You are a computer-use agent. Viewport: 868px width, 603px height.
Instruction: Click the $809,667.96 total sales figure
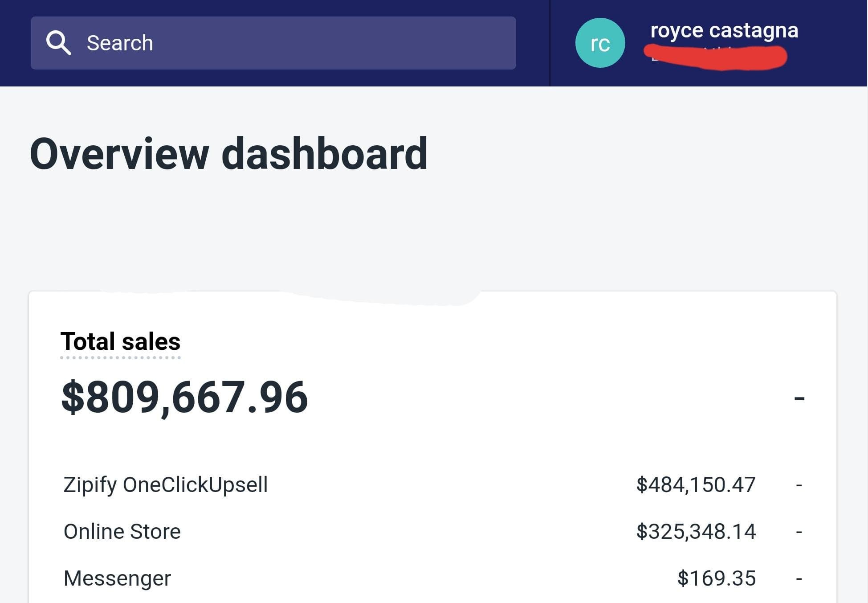(x=184, y=397)
